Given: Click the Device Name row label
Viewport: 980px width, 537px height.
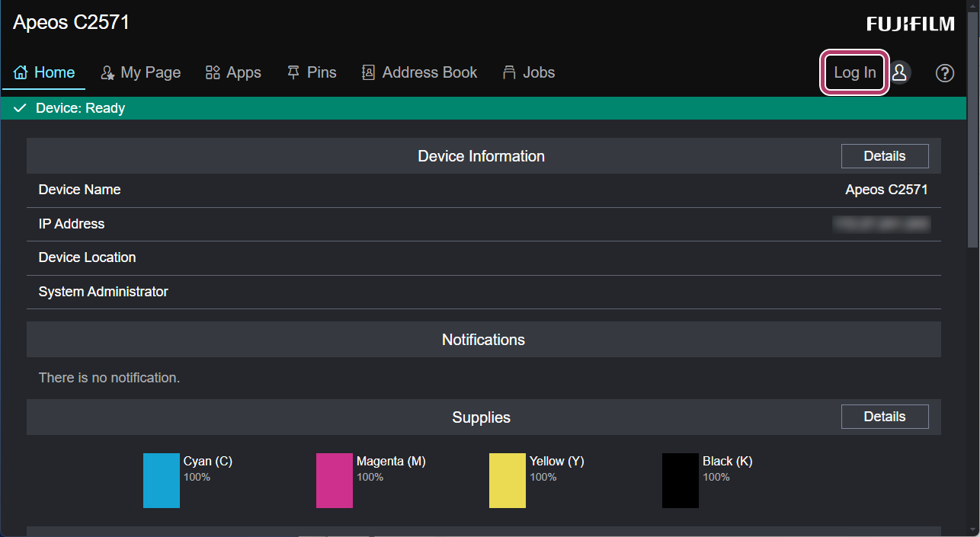Looking at the screenshot, I should coord(79,190).
